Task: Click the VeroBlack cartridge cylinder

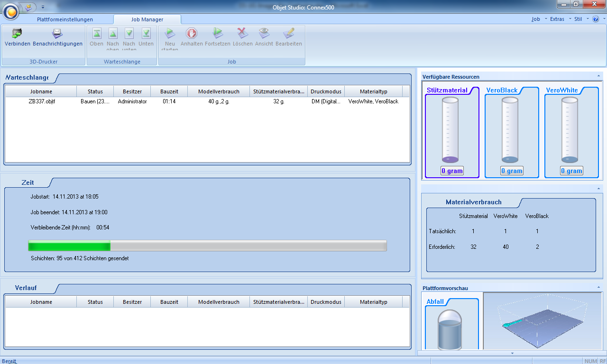Action: (x=510, y=130)
